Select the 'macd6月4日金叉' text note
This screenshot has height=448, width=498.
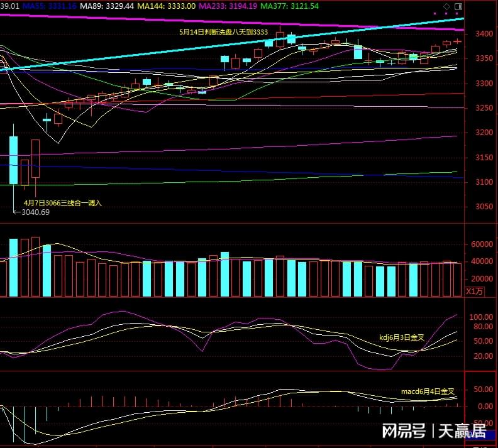428,391
